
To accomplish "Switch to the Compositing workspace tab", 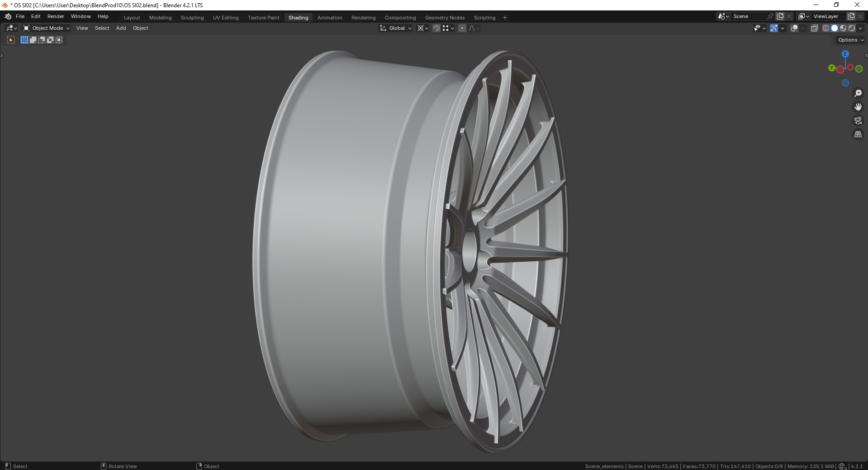I will pyautogui.click(x=400, y=18).
